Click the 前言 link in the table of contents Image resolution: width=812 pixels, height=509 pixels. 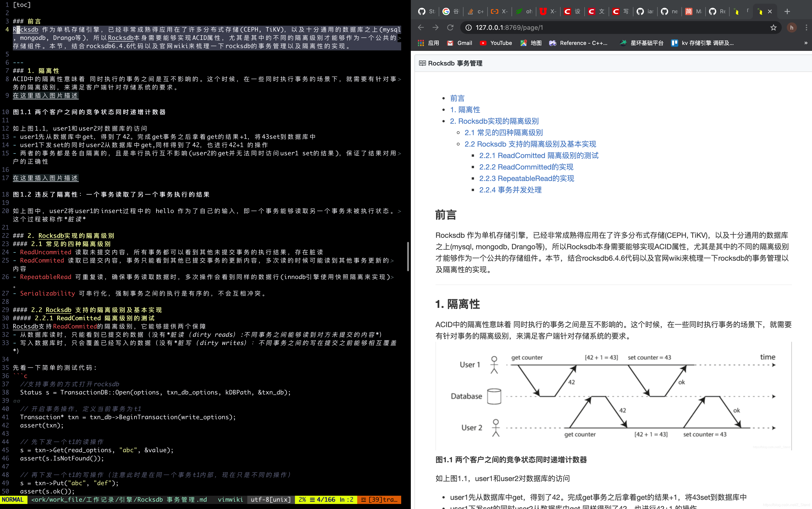[x=457, y=98]
